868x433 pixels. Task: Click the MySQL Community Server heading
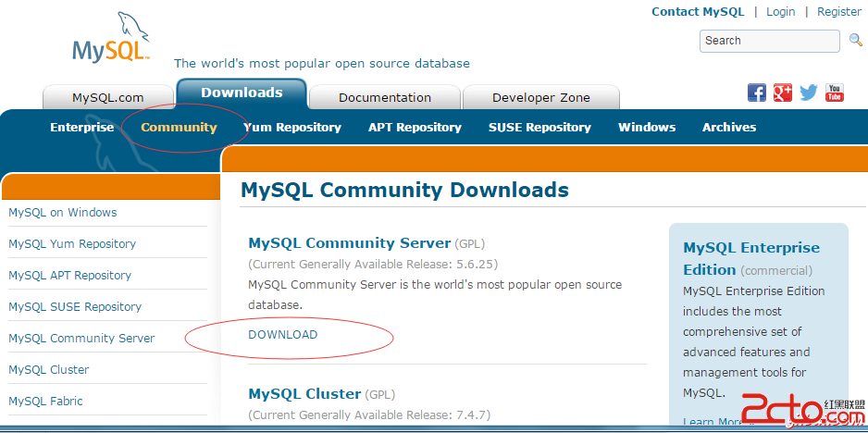pyautogui.click(x=349, y=243)
